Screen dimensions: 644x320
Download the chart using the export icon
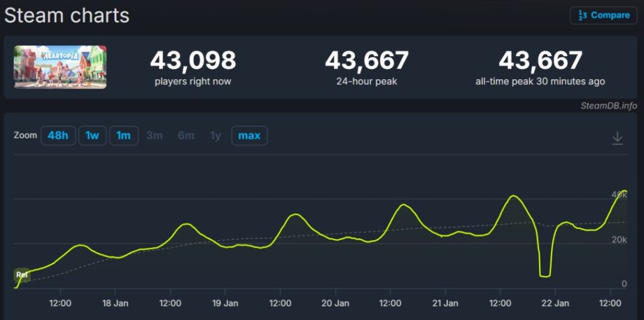pyautogui.click(x=618, y=138)
